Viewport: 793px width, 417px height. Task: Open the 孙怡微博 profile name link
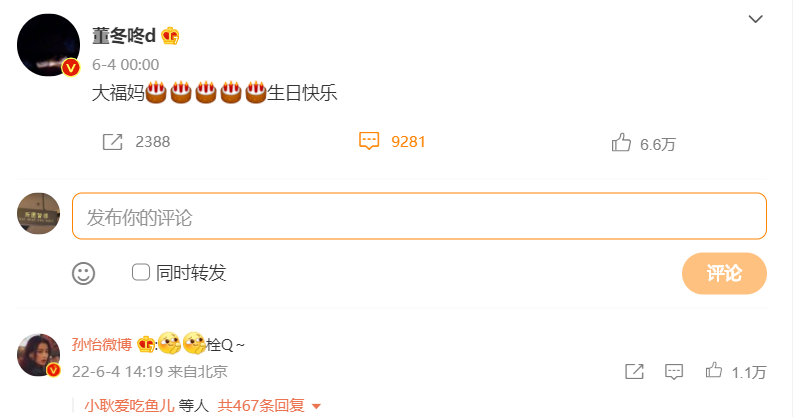coord(102,345)
